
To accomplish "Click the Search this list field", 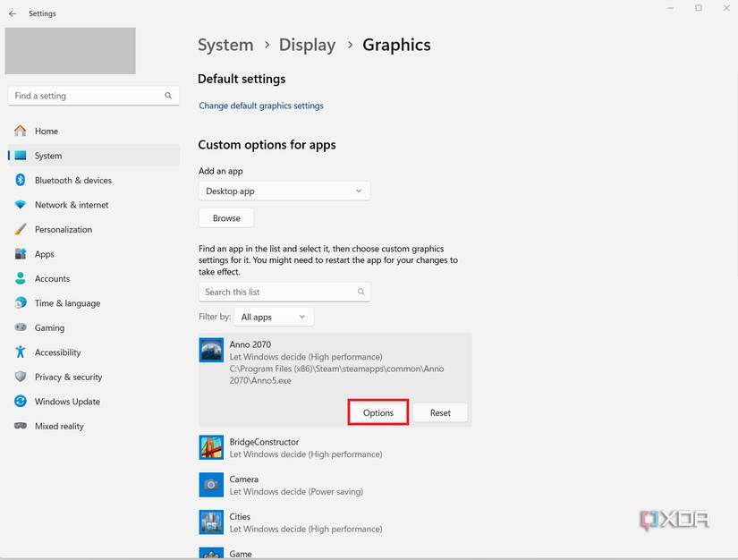I will (284, 292).
